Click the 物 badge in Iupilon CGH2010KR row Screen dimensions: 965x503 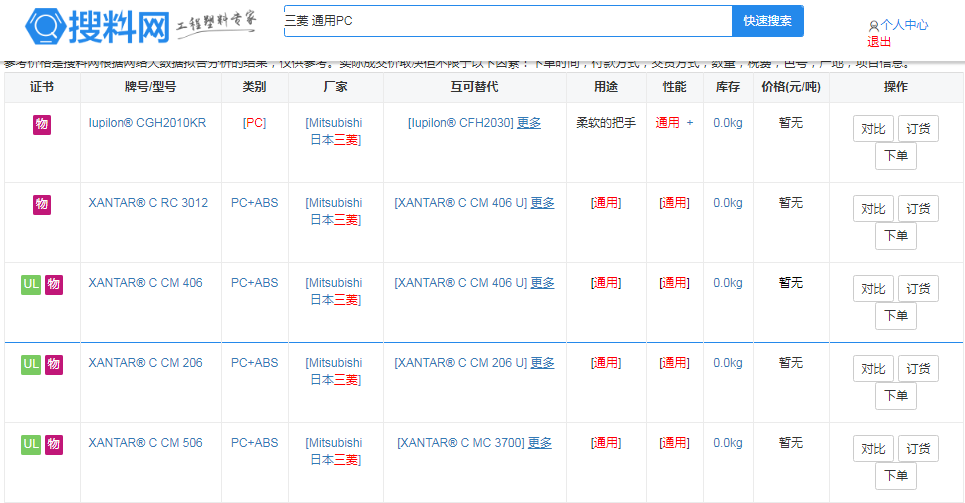point(42,124)
